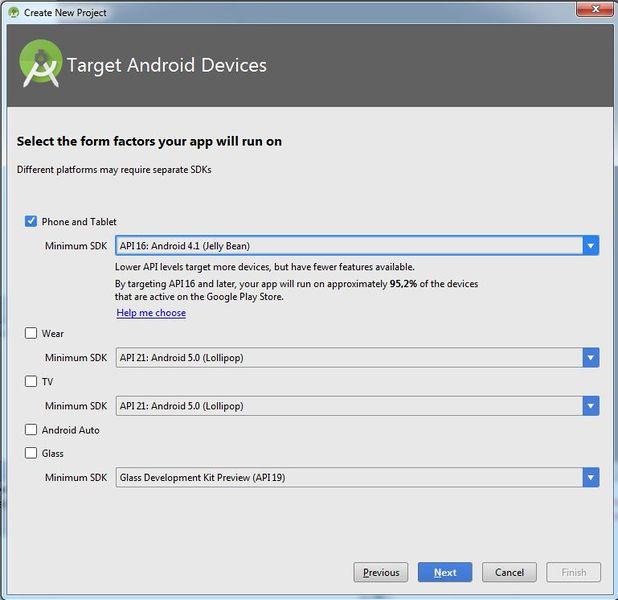Proceed with the Next button
The height and width of the screenshot is (600, 618).
(x=445, y=572)
